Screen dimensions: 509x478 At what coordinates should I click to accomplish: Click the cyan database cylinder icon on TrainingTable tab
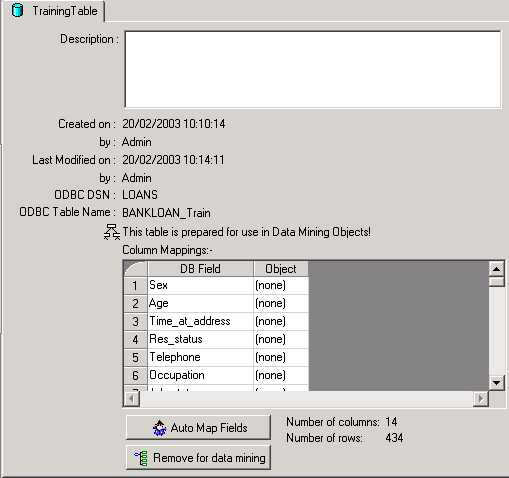tap(17, 11)
